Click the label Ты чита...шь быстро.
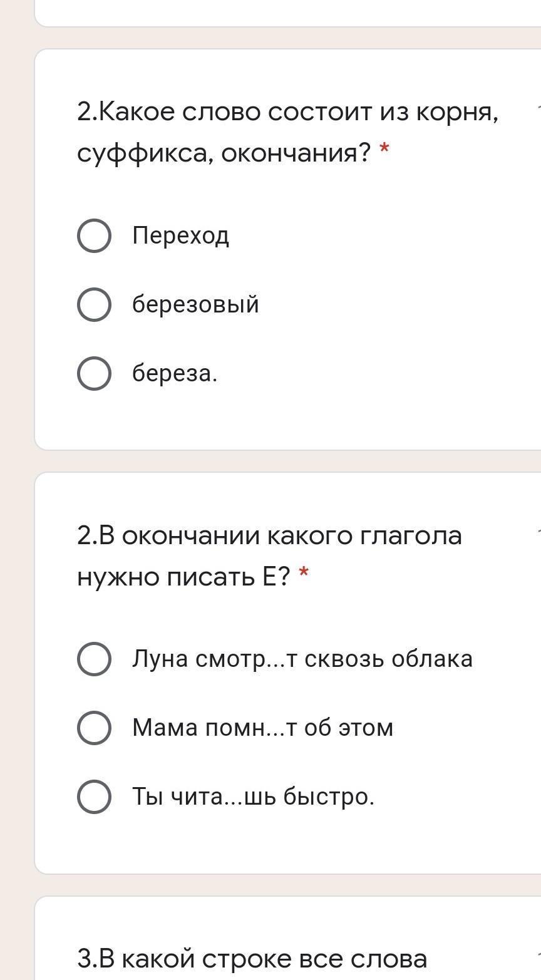Screen dimensions: 541x980 pyautogui.click(x=253, y=797)
